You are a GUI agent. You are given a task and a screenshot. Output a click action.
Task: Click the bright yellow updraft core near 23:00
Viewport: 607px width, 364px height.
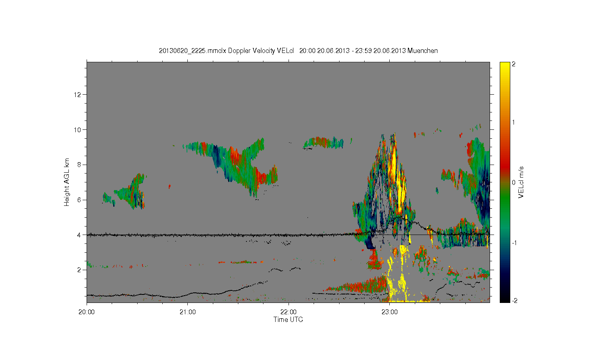point(401,190)
